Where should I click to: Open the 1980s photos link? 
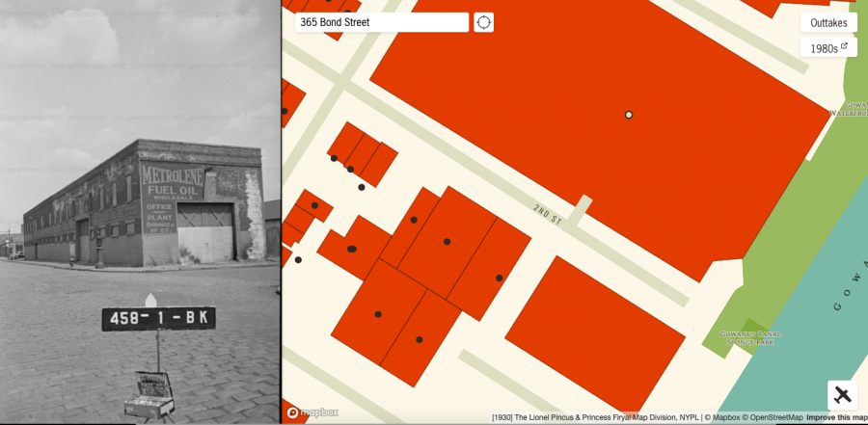tap(828, 48)
